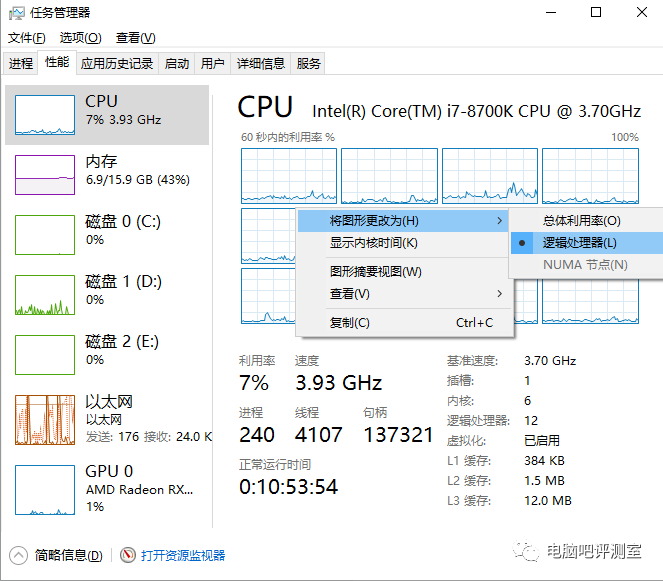Click the 3.70 GHz base speed value
This screenshot has width=663, height=581.
coord(550,361)
